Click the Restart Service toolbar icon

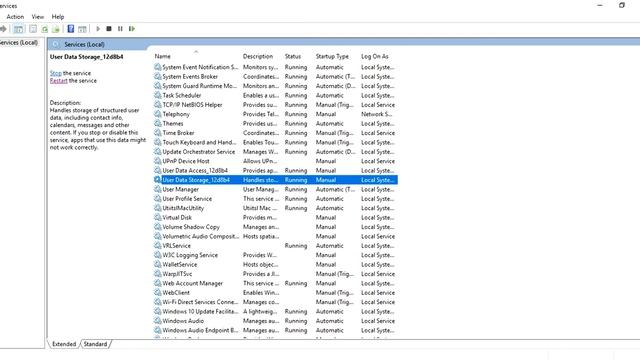[x=131, y=29]
